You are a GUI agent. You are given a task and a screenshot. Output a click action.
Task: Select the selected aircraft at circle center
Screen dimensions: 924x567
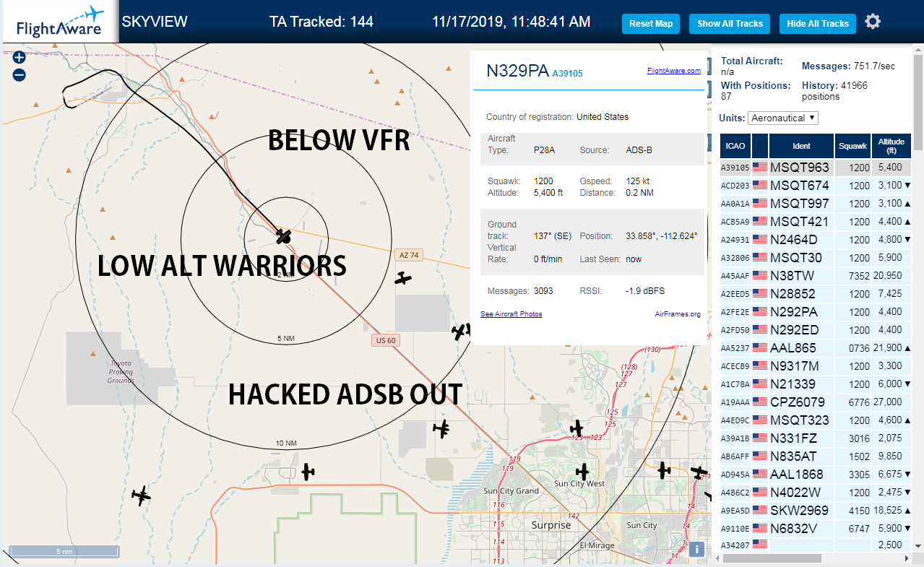[283, 235]
